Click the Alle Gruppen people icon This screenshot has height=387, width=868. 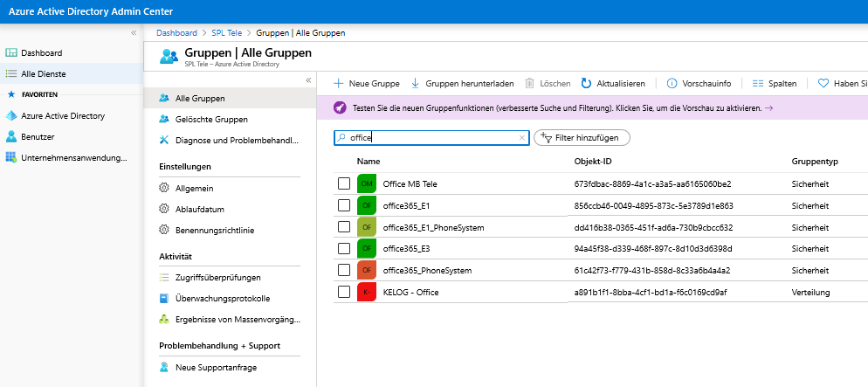164,99
